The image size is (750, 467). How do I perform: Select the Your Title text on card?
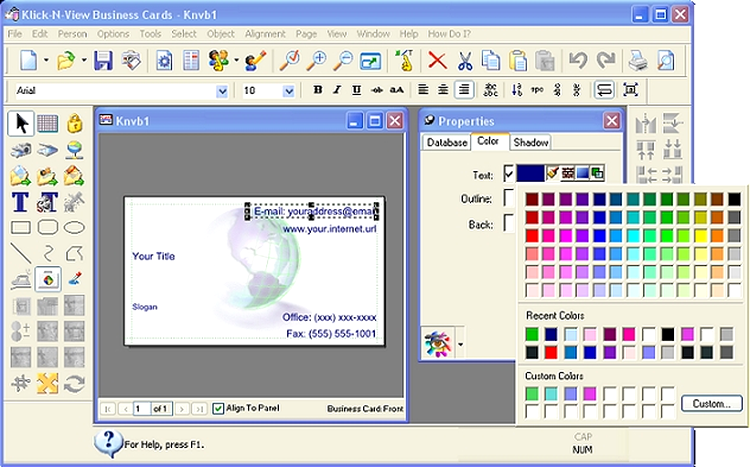coord(154,256)
